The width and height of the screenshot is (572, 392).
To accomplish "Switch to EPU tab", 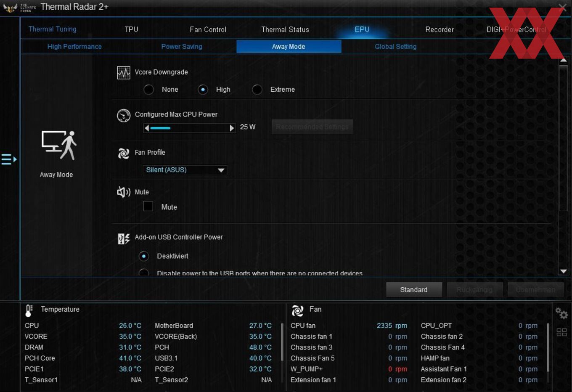I will [x=362, y=29].
